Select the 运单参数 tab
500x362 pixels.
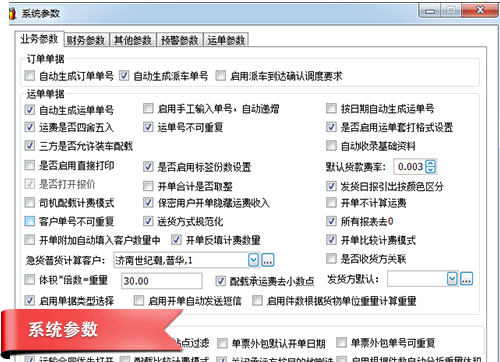(226, 40)
